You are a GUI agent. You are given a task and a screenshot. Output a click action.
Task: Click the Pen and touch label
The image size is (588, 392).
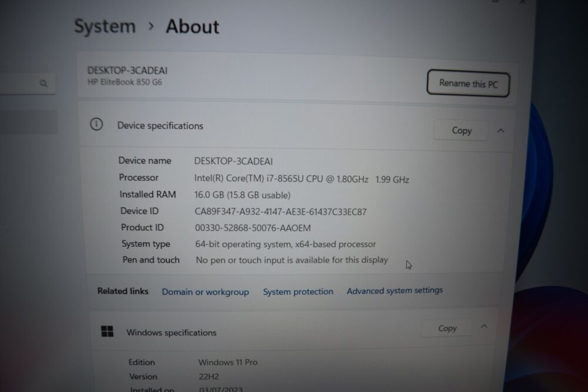151,260
